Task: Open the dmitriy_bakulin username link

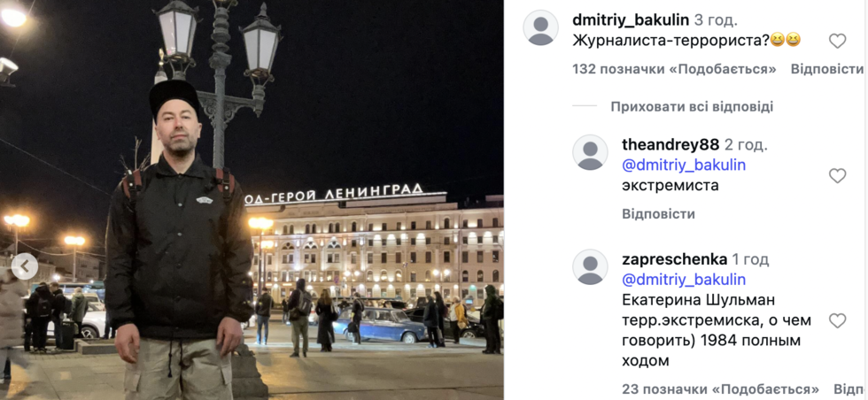Action: point(631,20)
